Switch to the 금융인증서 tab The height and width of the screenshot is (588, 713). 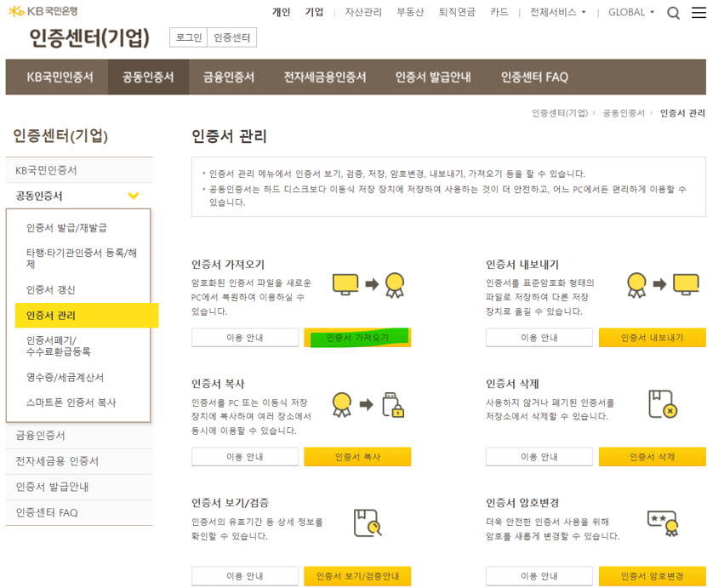tap(228, 77)
